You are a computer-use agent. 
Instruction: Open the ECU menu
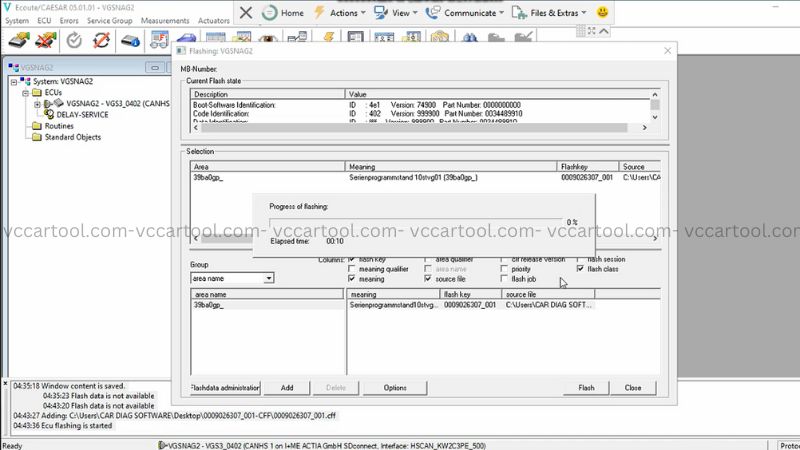pyautogui.click(x=44, y=20)
